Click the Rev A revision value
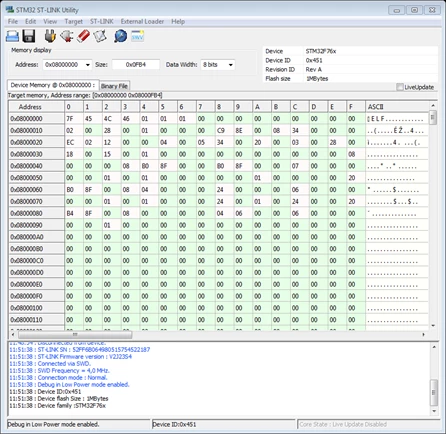Screen dimensions: 446x434 tap(314, 70)
